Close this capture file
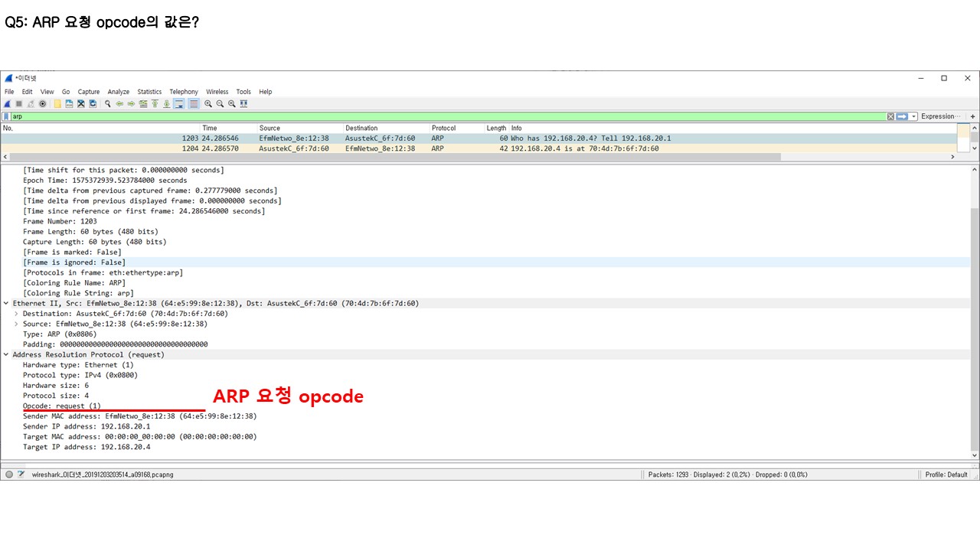980x551 pixels. pyautogui.click(x=81, y=103)
